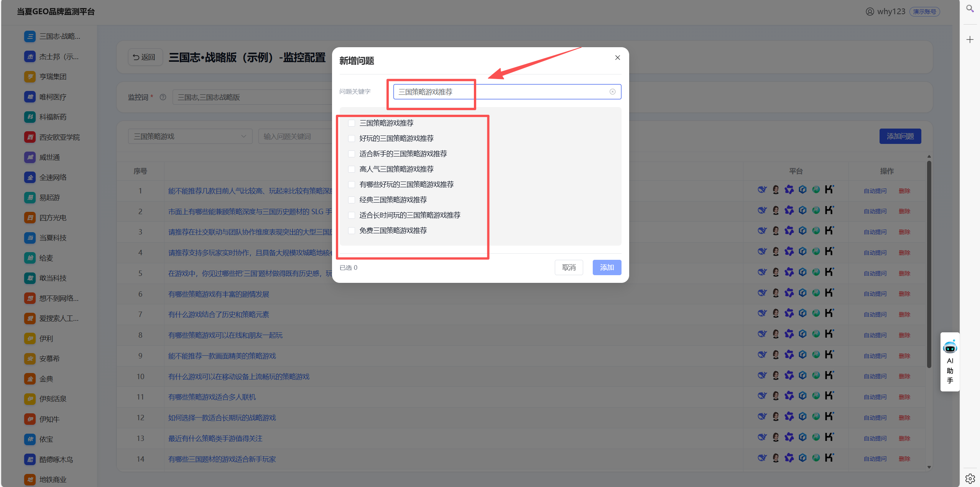Select 西安欧亚学院 in the left sidebar

(59, 137)
